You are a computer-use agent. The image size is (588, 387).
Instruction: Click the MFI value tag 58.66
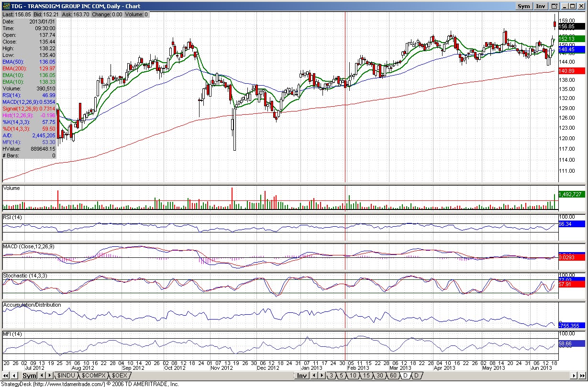pos(572,343)
